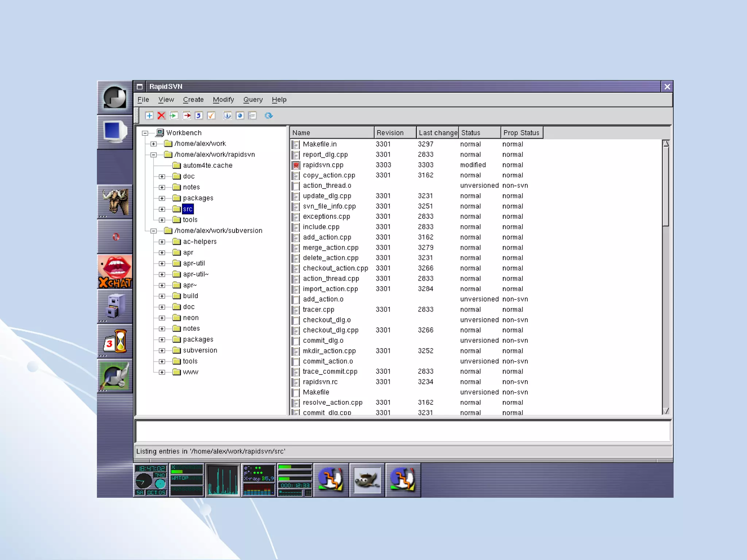The width and height of the screenshot is (747, 560).
Task: Click the file list scrollbar down arrow
Action: click(666, 411)
